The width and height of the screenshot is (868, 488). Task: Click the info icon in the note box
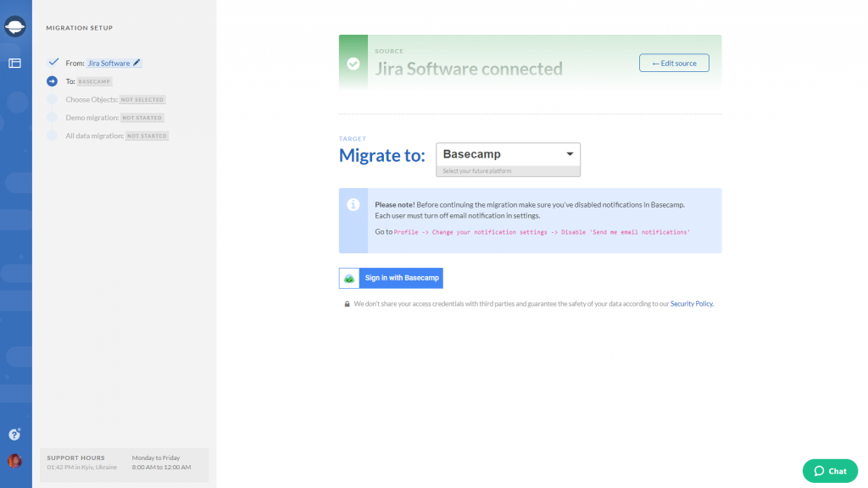click(353, 205)
